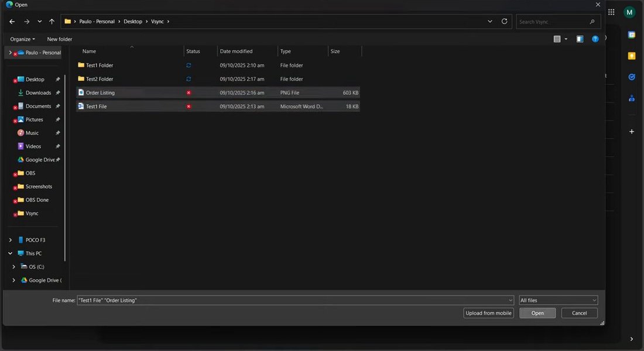Go up one folder level arrow
644x351 pixels.
[x=52, y=21]
